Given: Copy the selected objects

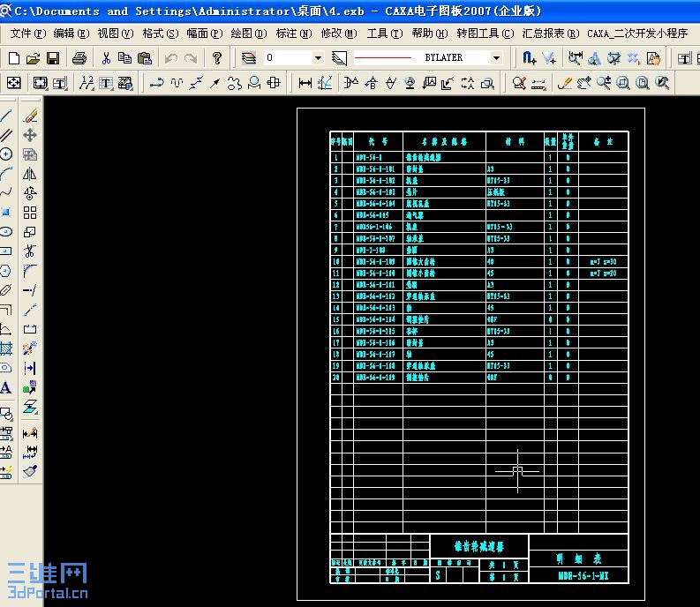Looking at the screenshot, I should coord(124,58).
